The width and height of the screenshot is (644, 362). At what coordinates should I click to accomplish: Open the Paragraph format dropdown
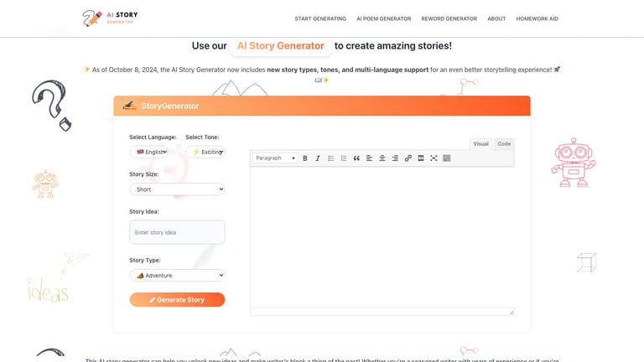(275, 158)
